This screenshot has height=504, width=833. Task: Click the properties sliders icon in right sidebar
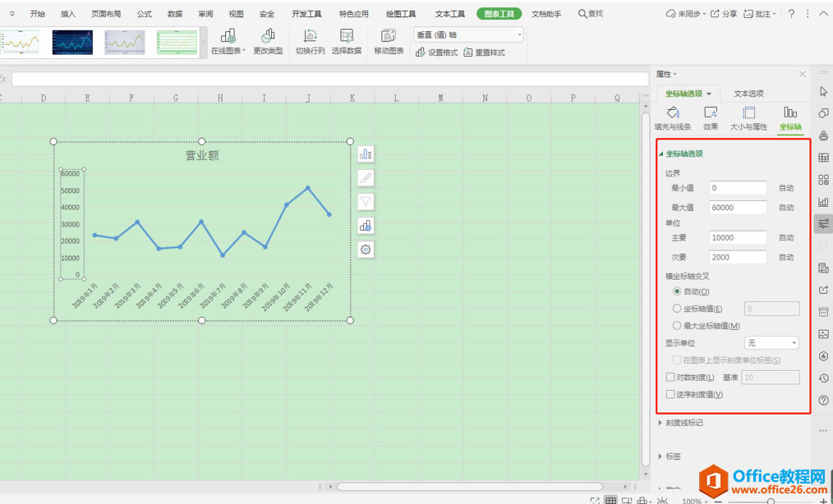click(823, 223)
